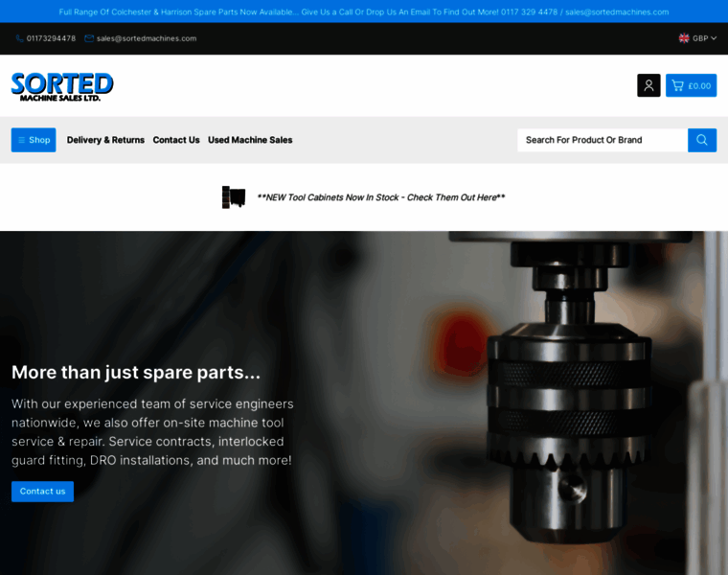Click the UK flag icon
The image size is (728, 575).
[684, 38]
